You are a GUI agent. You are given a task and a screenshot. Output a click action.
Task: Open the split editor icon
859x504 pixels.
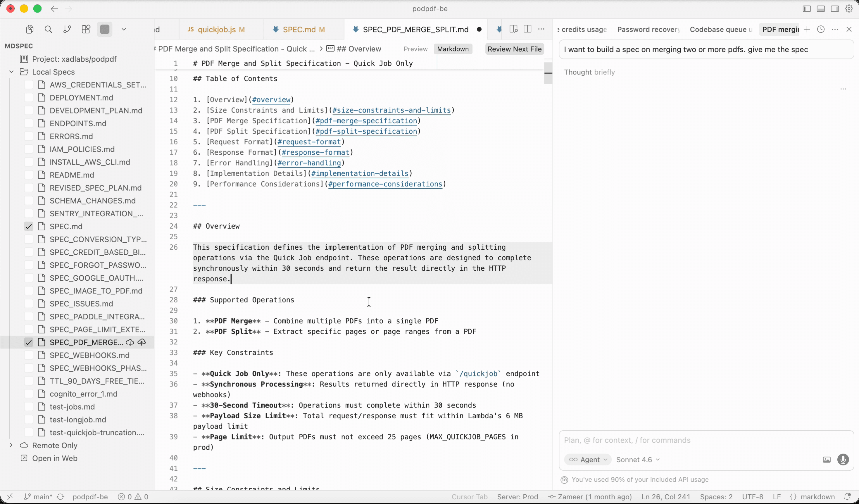(x=527, y=29)
